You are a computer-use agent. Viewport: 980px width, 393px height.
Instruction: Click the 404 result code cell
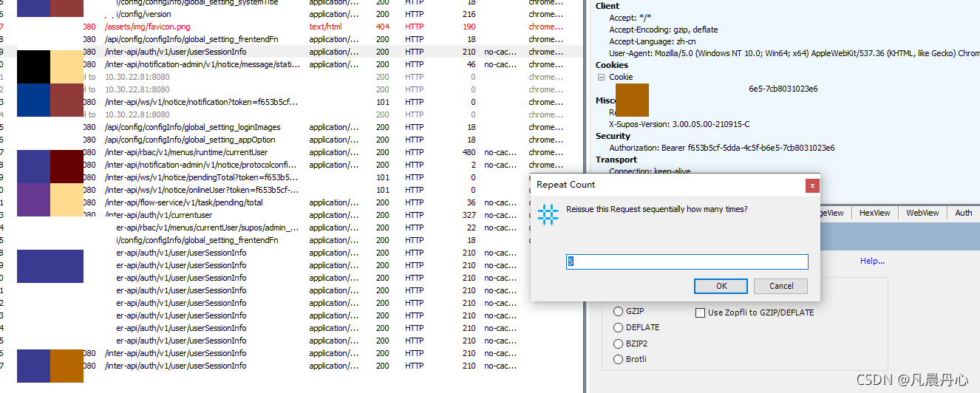(x=382, y=27)
